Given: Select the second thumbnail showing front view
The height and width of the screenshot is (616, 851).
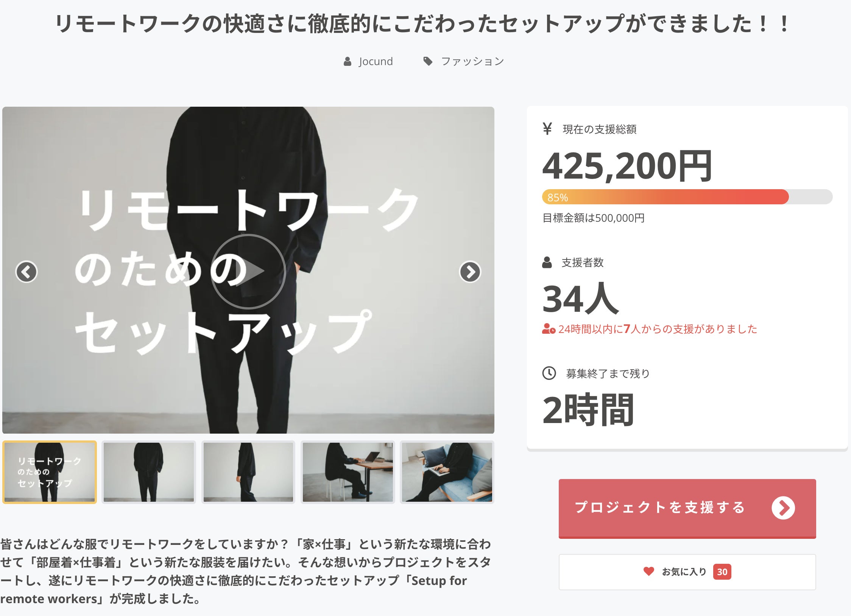Looking at the screenshot, I should (149, 472).
